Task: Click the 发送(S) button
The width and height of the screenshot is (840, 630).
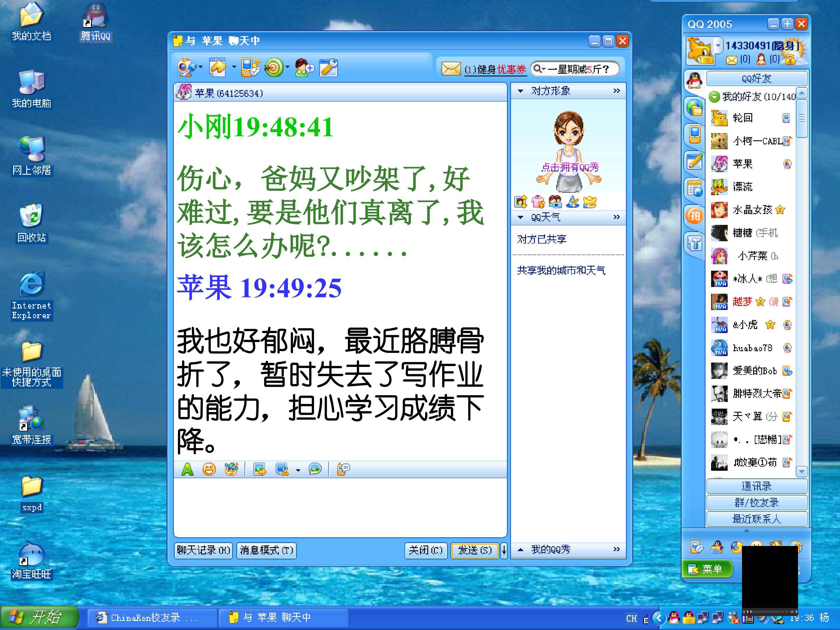Action: click(x=475, y=550)
